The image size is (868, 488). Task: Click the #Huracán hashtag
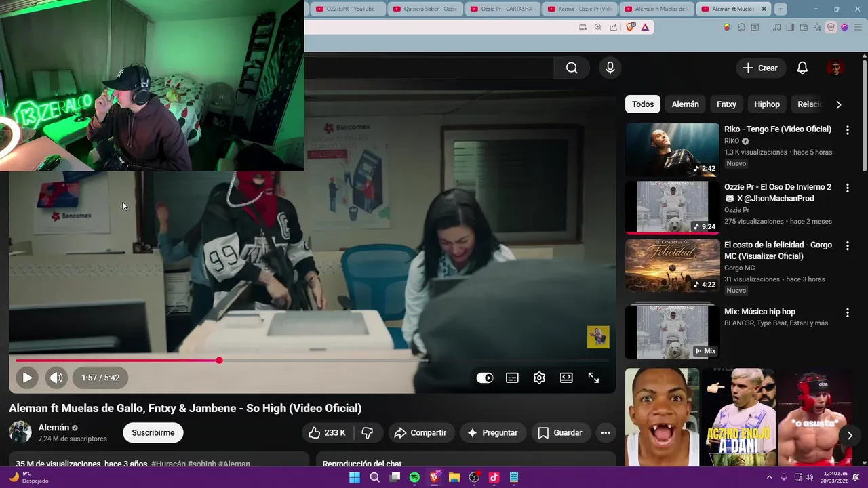(x=168, y=464)
